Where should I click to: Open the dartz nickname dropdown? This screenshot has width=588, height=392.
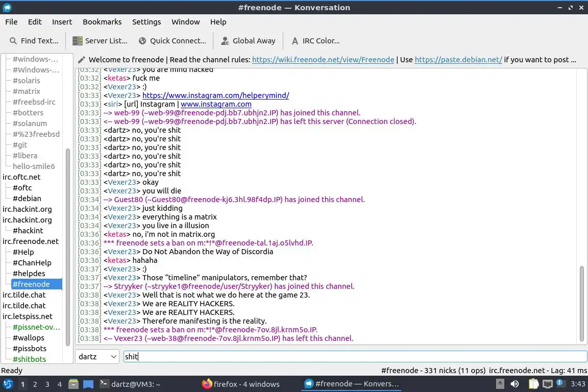coord(97,357)
